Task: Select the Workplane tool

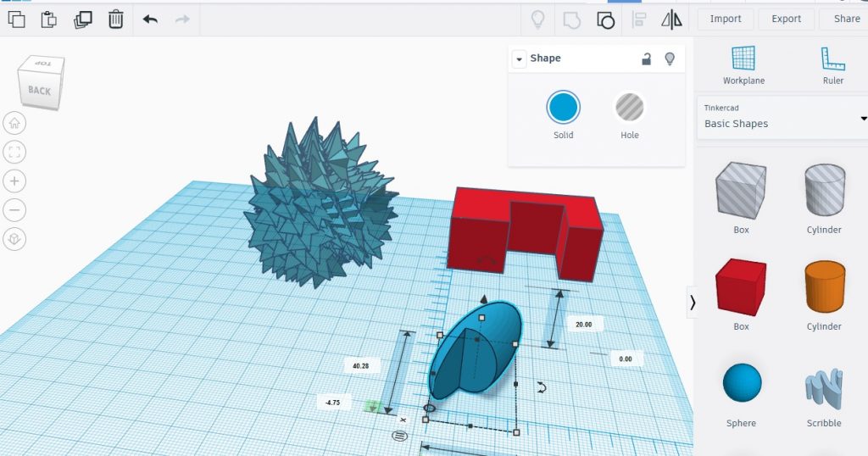Action: tap(743, 64)
